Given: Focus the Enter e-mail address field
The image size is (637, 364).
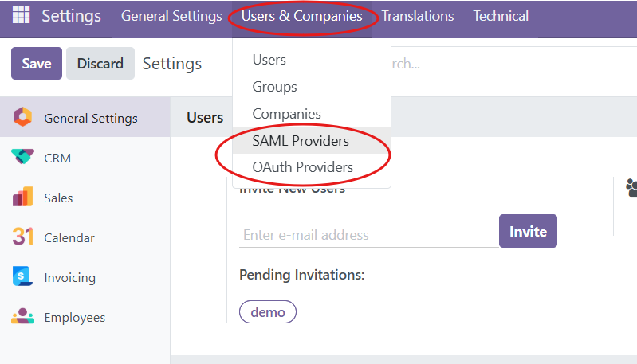Looking at the screenshot, I should (x=368, y=235).
